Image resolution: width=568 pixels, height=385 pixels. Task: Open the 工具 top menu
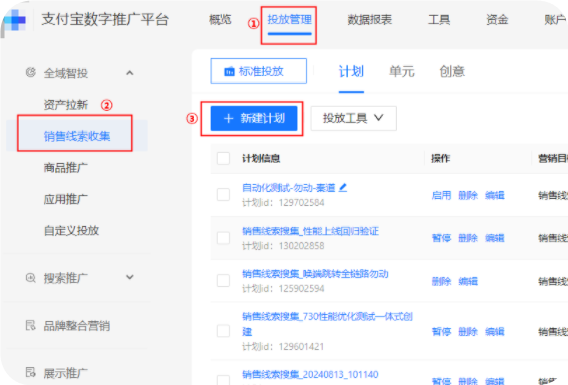point(439,20)
